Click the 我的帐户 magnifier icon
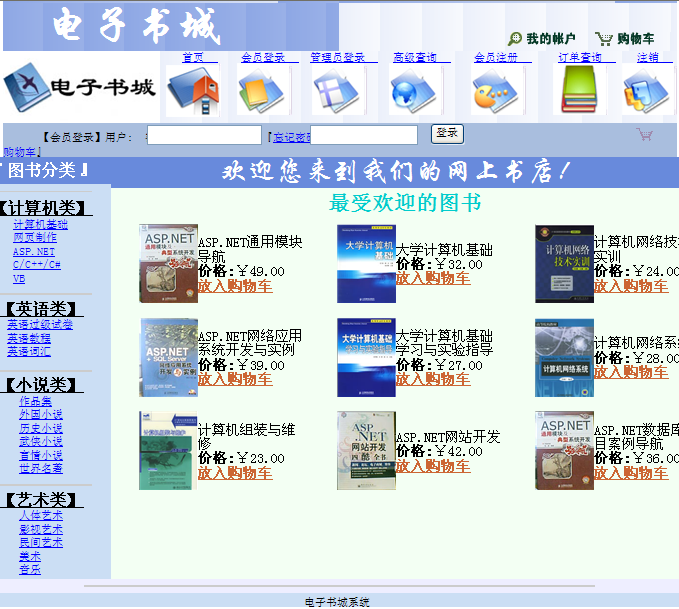 (514, 39)
